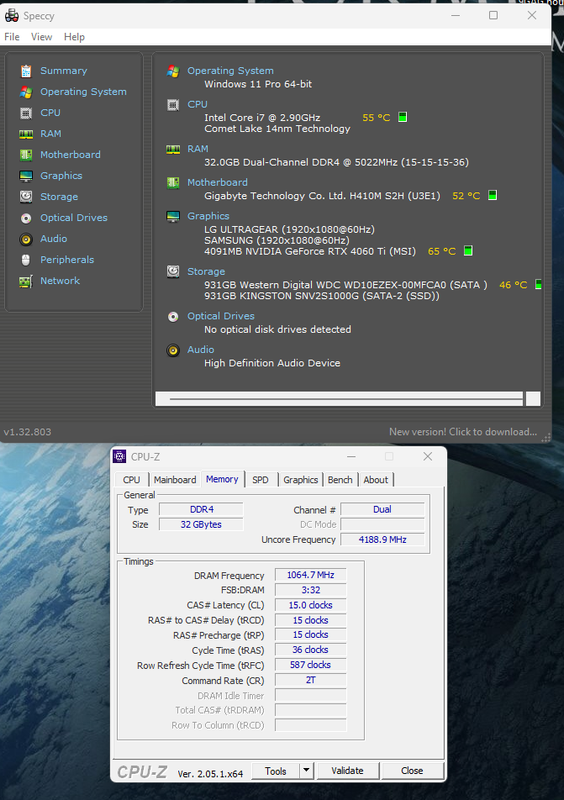Open the Motherboard heading link in summary
Viewport: 564px width, 800px height.
click(x=217, y=183)
